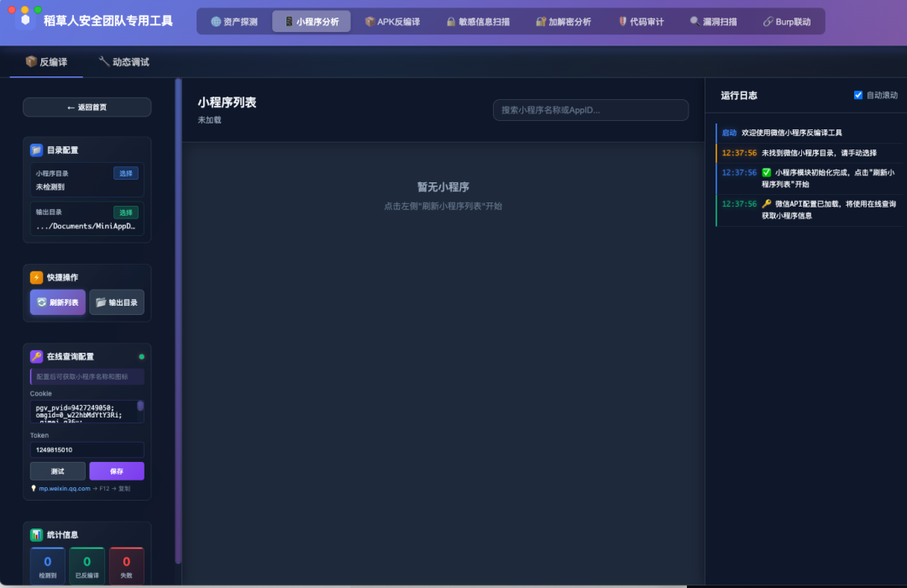Viewport: 907px width, 588px height.
Task: Toggle the 自动滚动 checkbox
Action: click(x=858, y=95)
